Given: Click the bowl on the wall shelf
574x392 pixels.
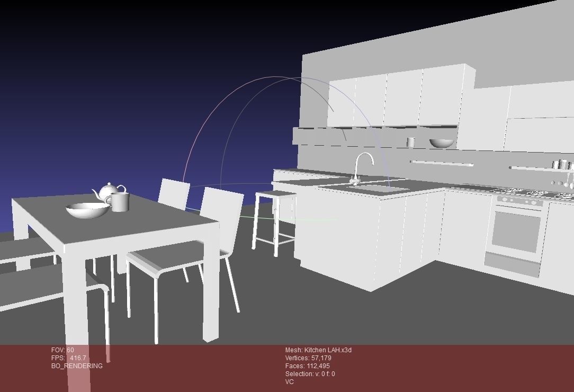Looking at the screenshot, I should click(442, 143).
